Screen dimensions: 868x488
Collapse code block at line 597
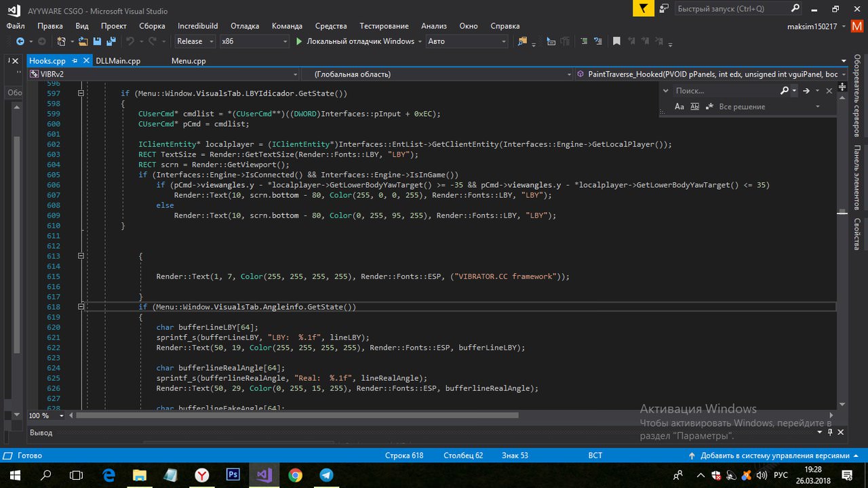[x=81, y=94]
